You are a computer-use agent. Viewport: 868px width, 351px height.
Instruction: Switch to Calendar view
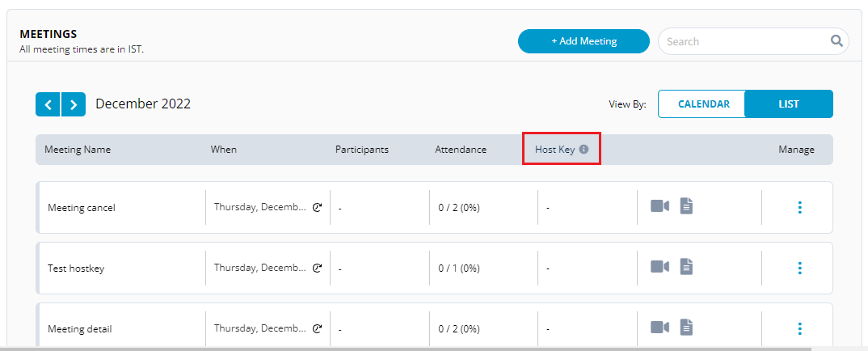(703, 104)
